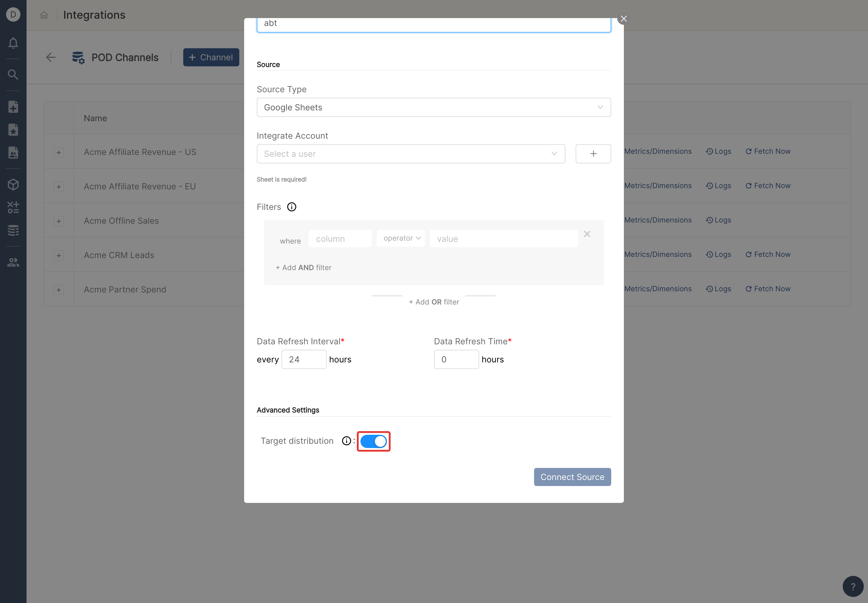Go back with the left arrow
The width and height of the screenshot is (868, 603).
click(x=51, y=57)
